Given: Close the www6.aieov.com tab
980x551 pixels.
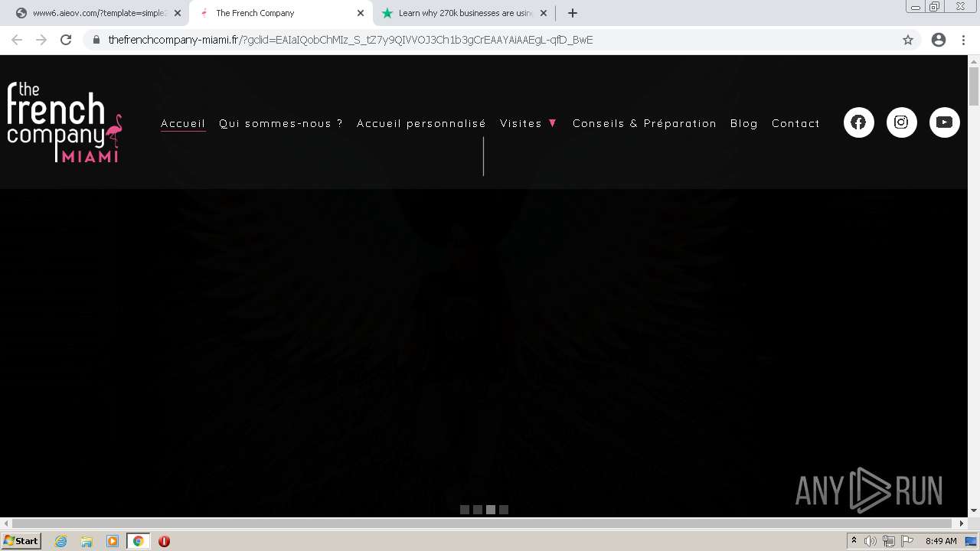Looking at the screenshot, I should (177, 13).
